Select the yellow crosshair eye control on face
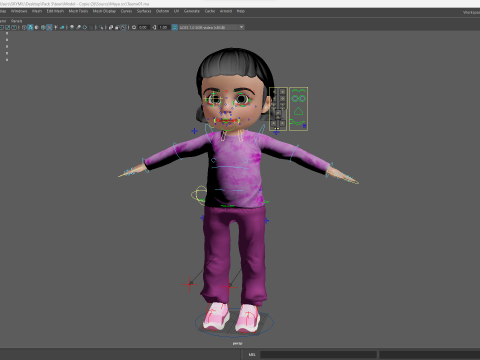This screenshot has height=360, width=480. (x=214, y=99)
